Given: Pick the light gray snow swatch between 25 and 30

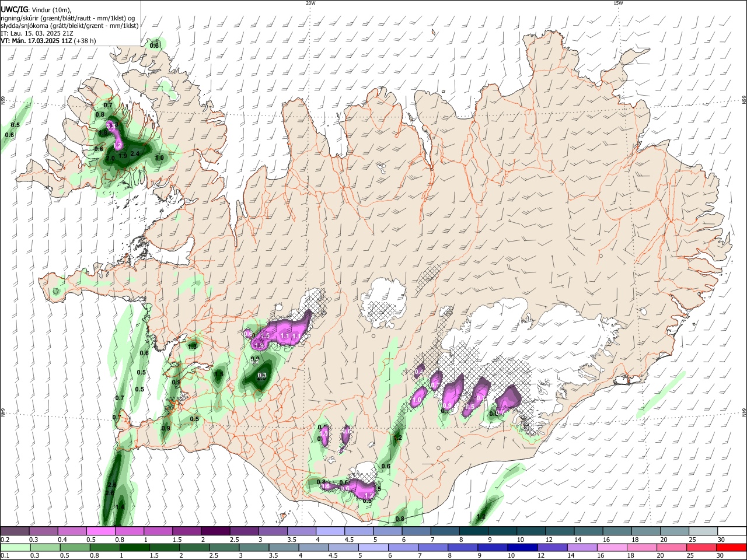Looking at the screenshot, I should pos(703,531).
